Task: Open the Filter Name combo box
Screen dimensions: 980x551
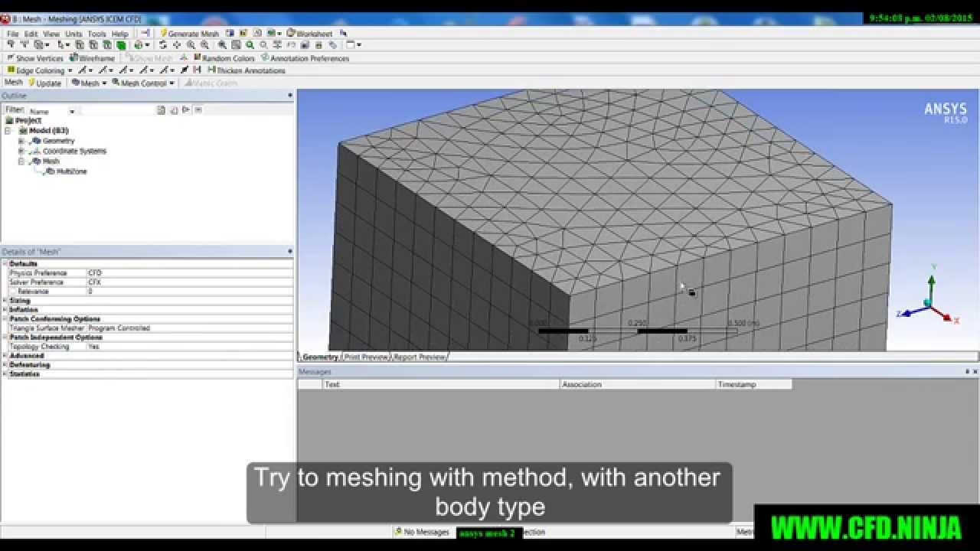Action: 51,111
